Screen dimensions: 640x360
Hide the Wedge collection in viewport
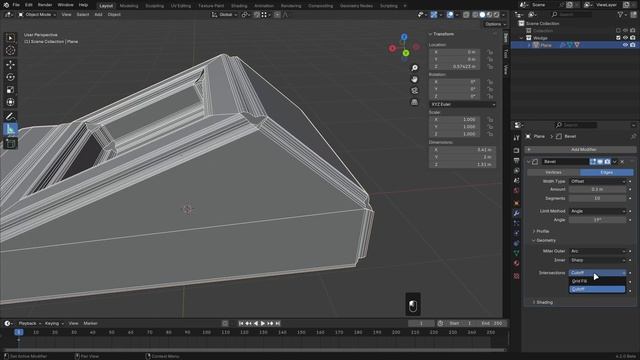[625, 38]
